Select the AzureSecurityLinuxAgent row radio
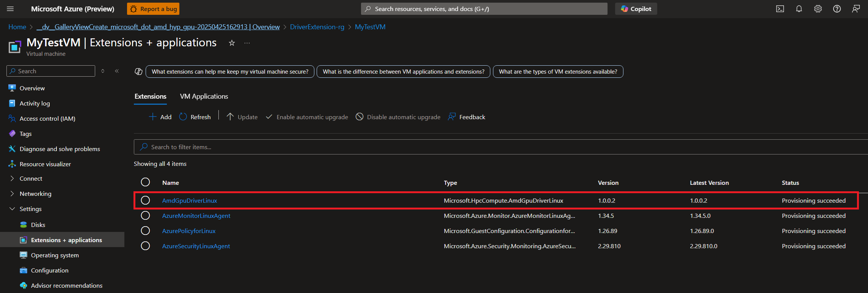 point(145,246)
